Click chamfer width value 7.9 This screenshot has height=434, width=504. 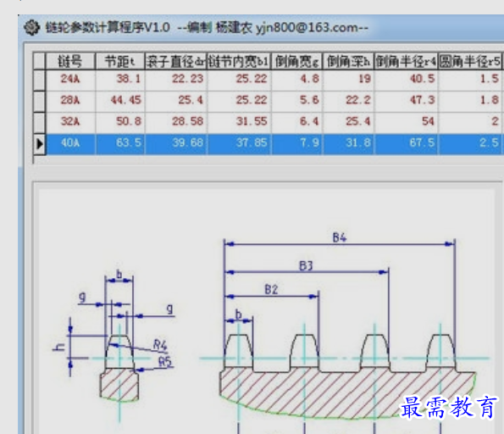coord(309,143)
